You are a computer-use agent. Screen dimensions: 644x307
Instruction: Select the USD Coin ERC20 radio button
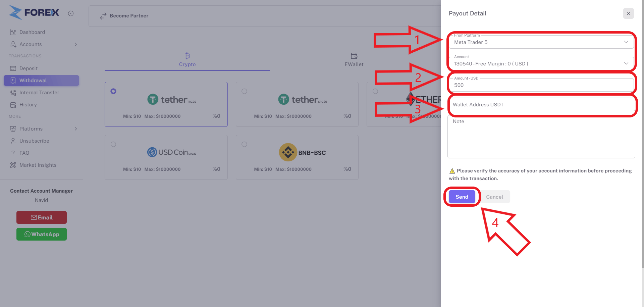[113, 144]
